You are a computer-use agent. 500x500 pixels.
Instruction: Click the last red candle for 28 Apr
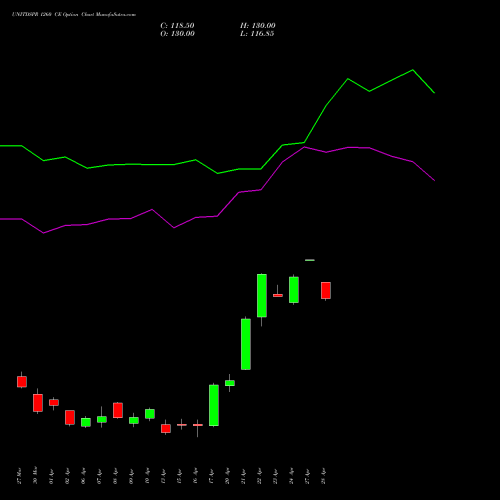(x=326, y=290)
